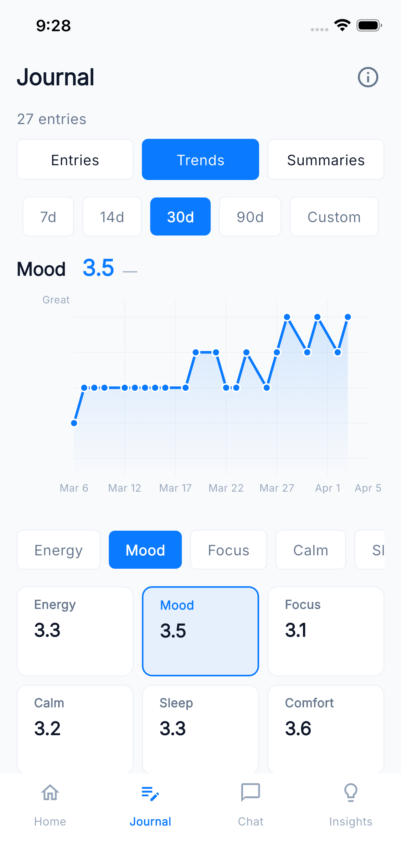This screenshot has height=868, width=401.
Task: Select the 7d time range
Action: (48, 216)
